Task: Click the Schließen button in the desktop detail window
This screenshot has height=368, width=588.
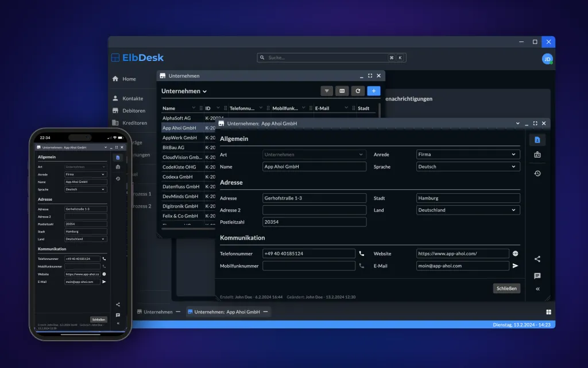Action: (506, 289)
